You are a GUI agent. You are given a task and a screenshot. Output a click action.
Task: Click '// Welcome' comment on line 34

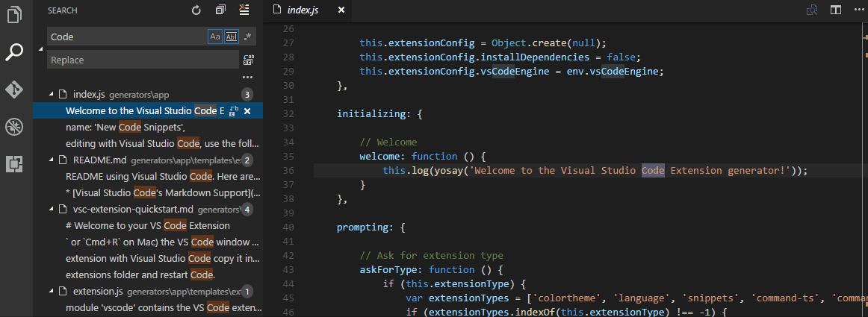(388, 142)
